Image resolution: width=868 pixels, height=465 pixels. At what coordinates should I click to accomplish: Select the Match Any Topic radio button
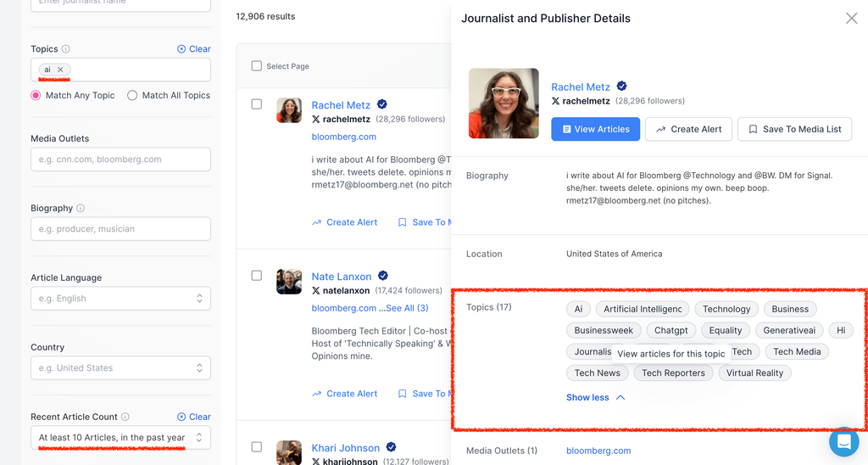click(36, 96)
